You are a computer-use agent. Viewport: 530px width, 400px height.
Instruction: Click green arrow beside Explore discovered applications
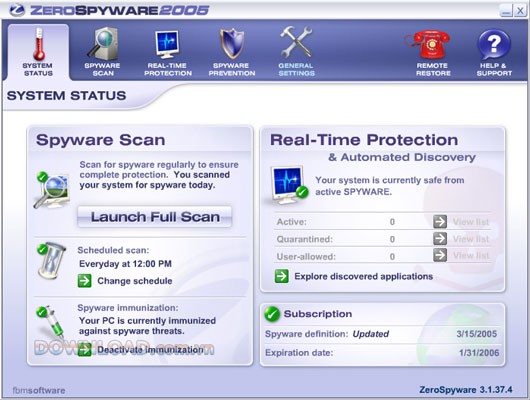pos(282,276)
